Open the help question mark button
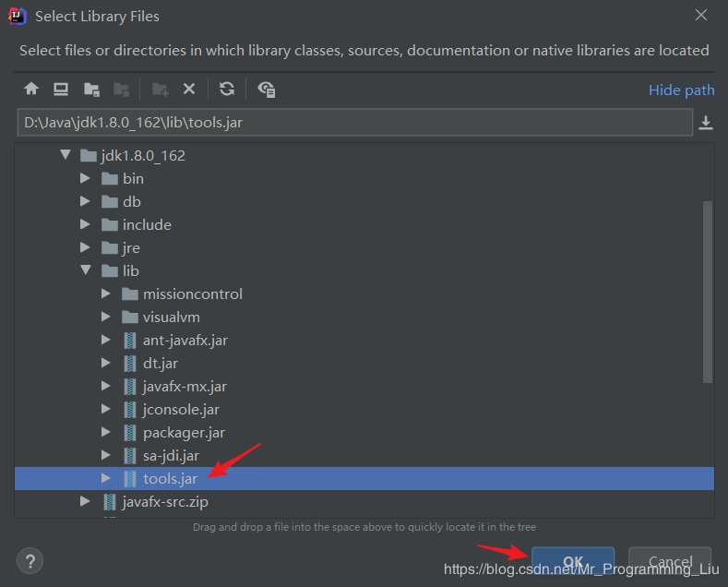The height and width of the screenshot is (587, 728). point(30,561)
